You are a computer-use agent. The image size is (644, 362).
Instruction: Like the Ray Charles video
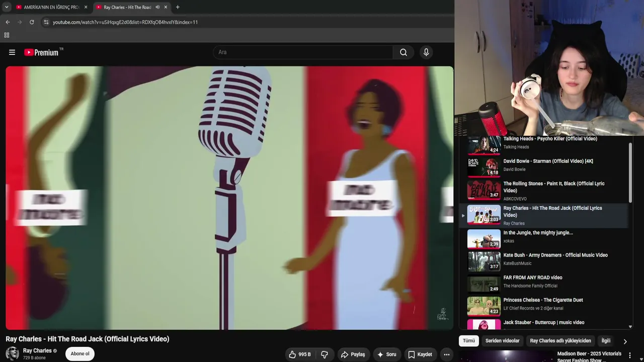click(300, 354)
